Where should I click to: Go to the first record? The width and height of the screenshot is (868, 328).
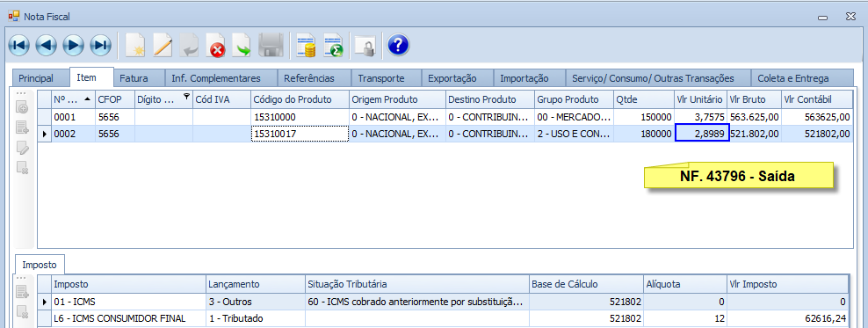coord(18,45)
